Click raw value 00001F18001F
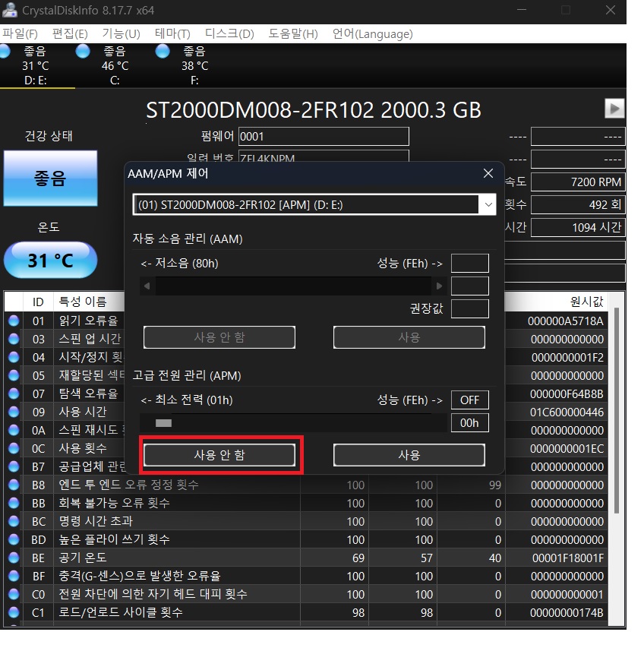This screenshot has height=651, width=644. click(568, 558)
